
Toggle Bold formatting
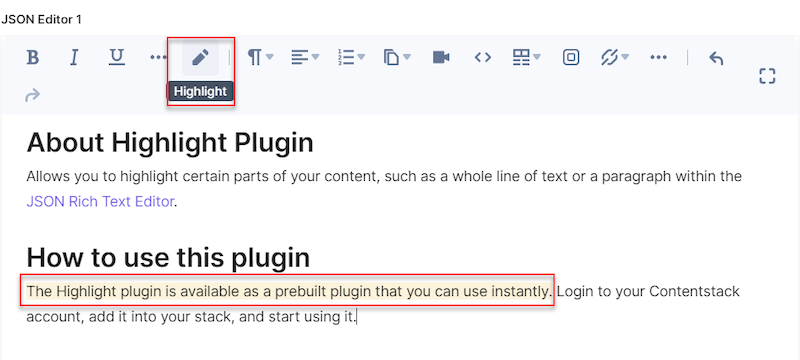tap(33, 58)
